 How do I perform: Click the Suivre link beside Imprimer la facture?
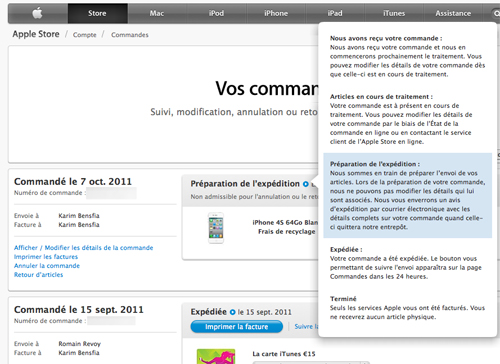pyautogui.click(x=306, y=327)
